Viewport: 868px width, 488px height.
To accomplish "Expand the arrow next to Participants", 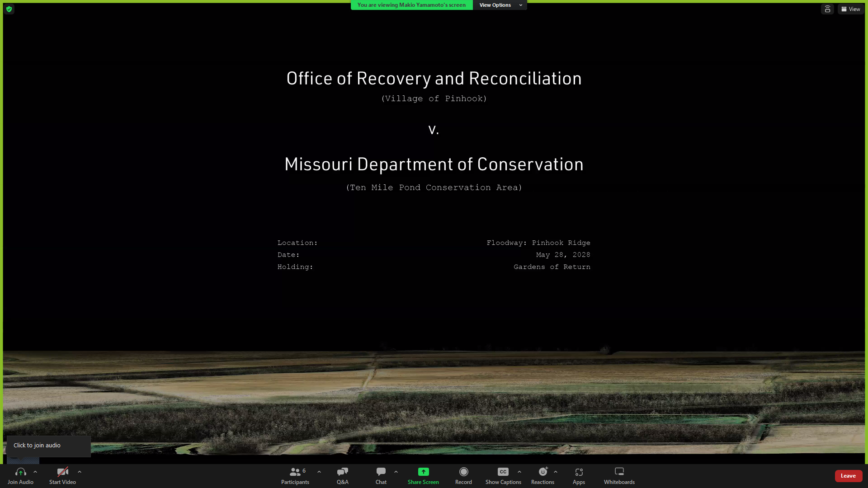I will point(319,472).
